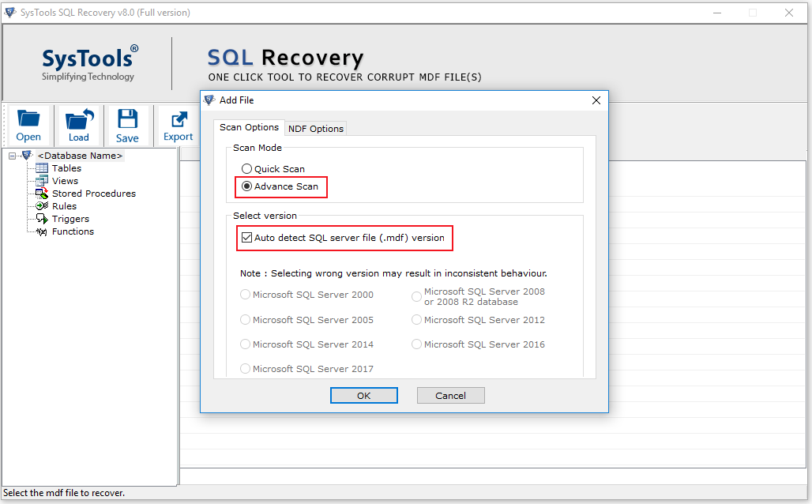This screenshot has height=504, width=812.
Task: Click the SysTools app icon in title bar
Action: tap(9, 12)
